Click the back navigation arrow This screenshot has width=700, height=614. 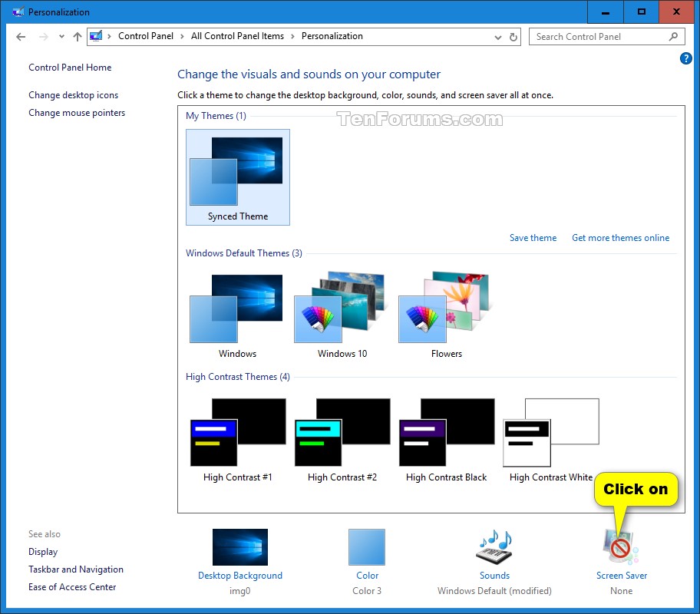click(x=21, y=36)
